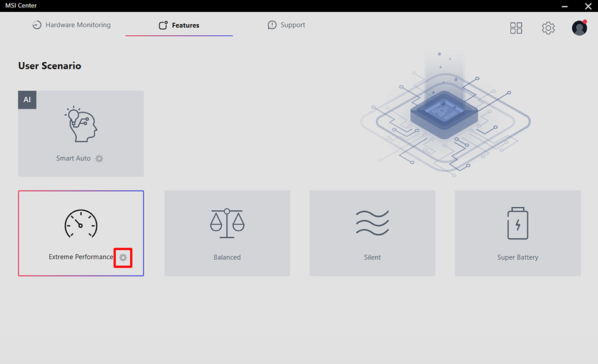This screenshot has height=364, width=598.
Task: Click the grid apps view icon
Action: [x=516, y=28]
